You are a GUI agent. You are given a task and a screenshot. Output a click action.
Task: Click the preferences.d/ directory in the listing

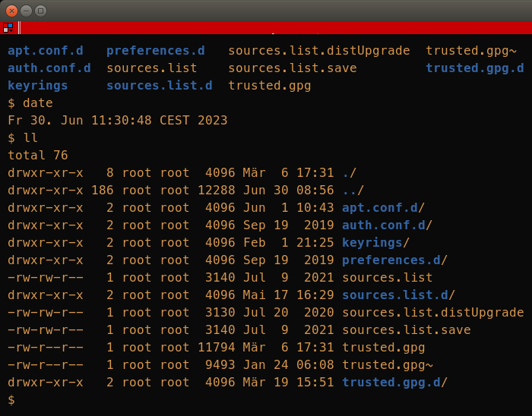[x=394, y=260]
